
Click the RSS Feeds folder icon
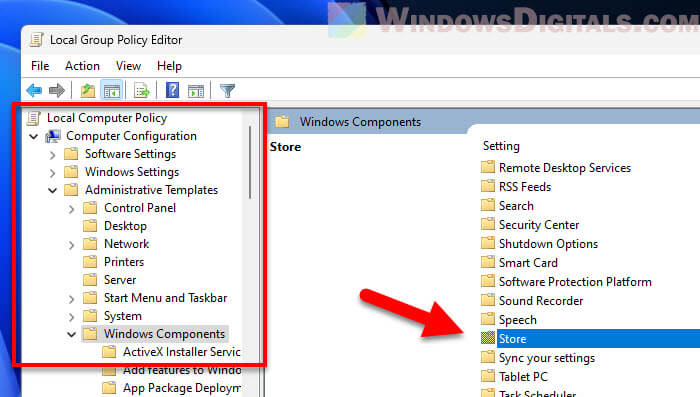(488, 186)
